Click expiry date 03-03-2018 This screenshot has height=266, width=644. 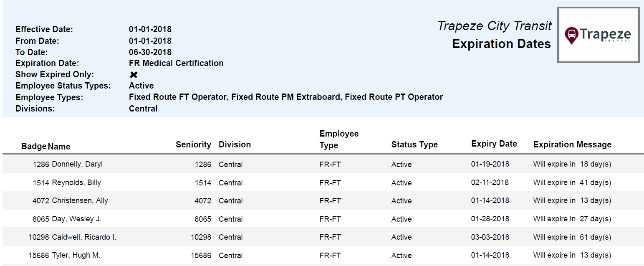coord(490,237)
